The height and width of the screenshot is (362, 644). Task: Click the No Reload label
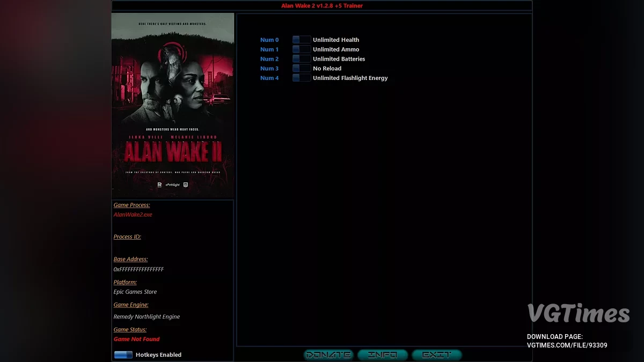pyautogui.click(x=327, y=69)
